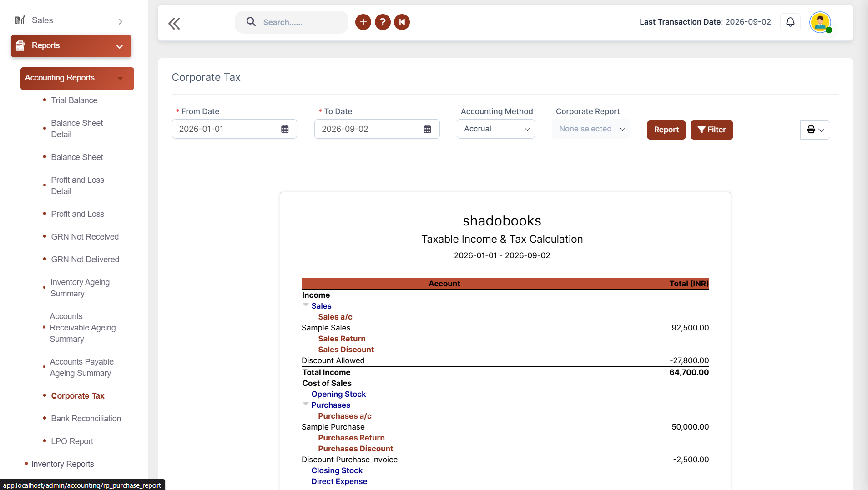868x490 pixels.
Task: Click the Filter button
Action: (712, 130)
